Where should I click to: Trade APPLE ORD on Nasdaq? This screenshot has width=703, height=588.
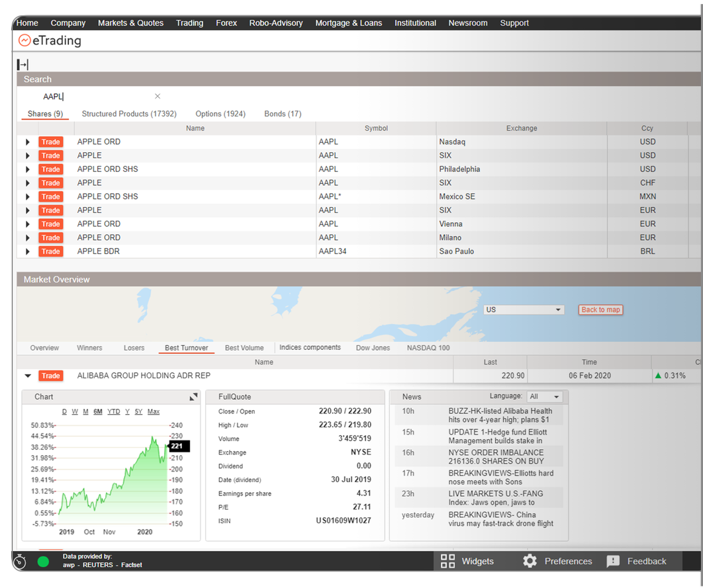tap(51, 142)
